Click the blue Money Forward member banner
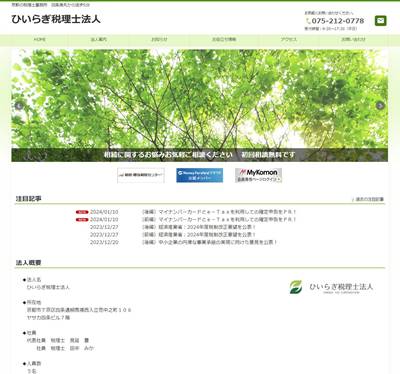The width and height of the screenshot is (400, 374). 199,175
